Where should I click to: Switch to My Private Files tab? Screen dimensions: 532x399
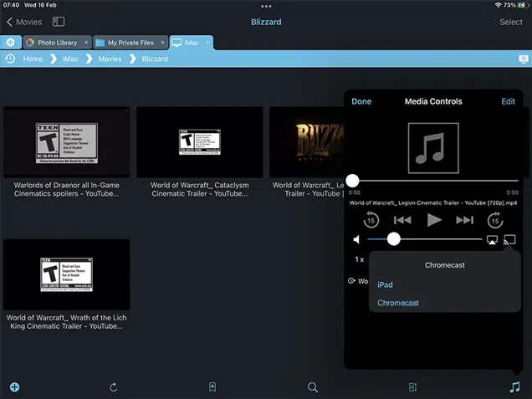[130, 43]
